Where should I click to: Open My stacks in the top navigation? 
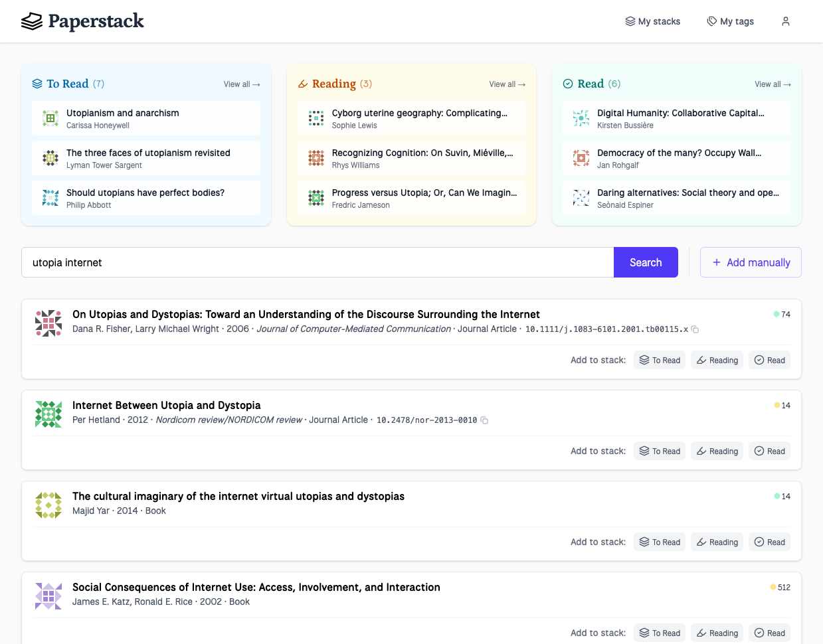pyautogui.click(x=652, y=21)
